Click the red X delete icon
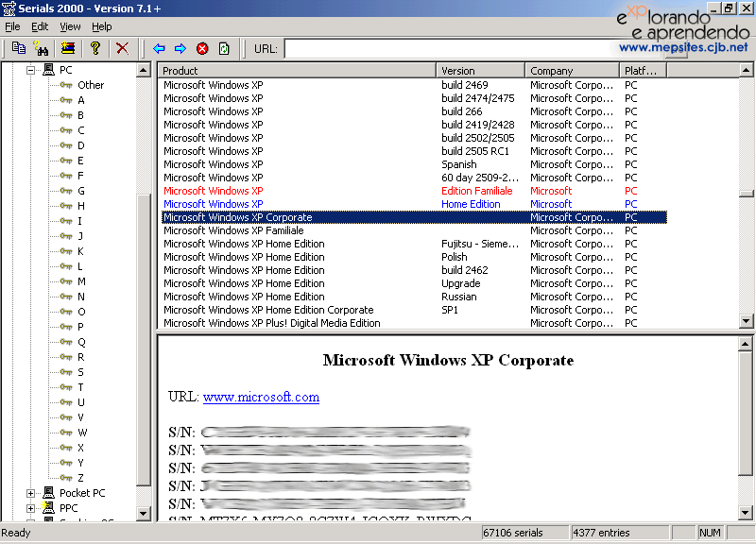Image resolution: width=756 pixels, height=544 pixels. 123,48
